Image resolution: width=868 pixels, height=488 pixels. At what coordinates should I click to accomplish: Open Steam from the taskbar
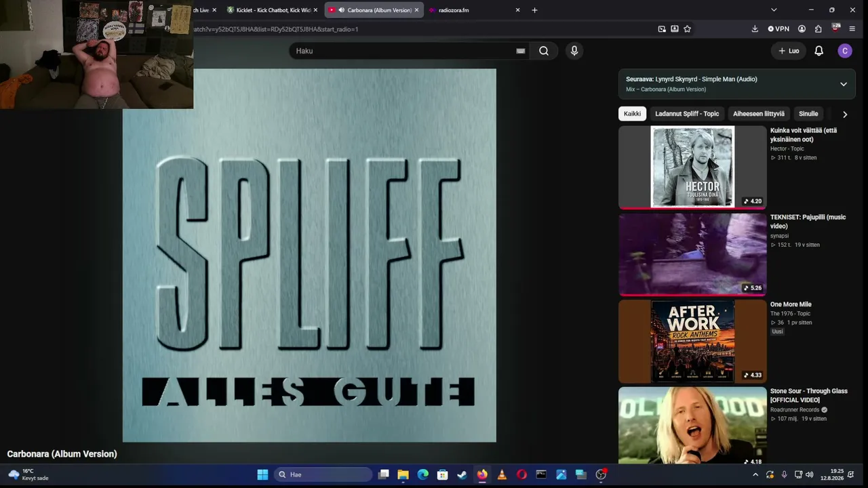pyautogui.click(x=462, y=474)
